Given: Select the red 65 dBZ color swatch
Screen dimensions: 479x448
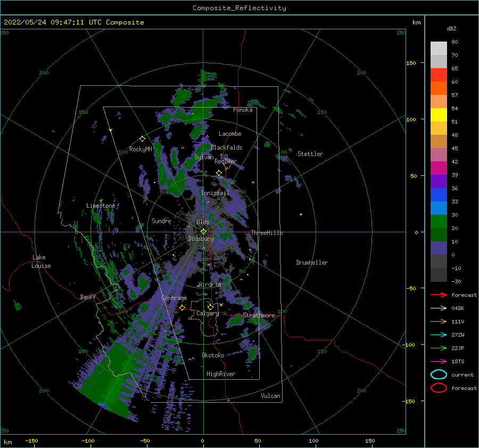Looking at the screenshot, I should [439, 75].
